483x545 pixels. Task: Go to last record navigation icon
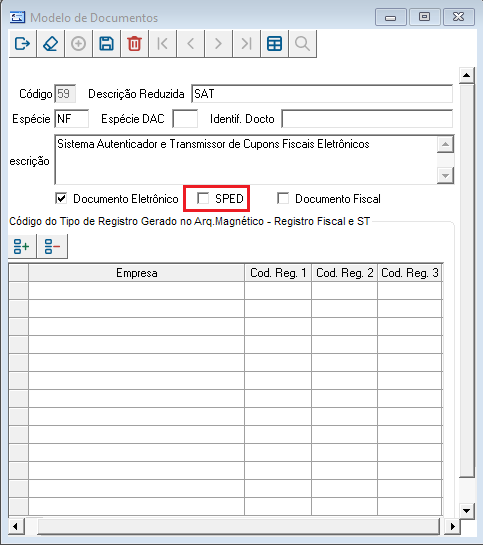246,44
